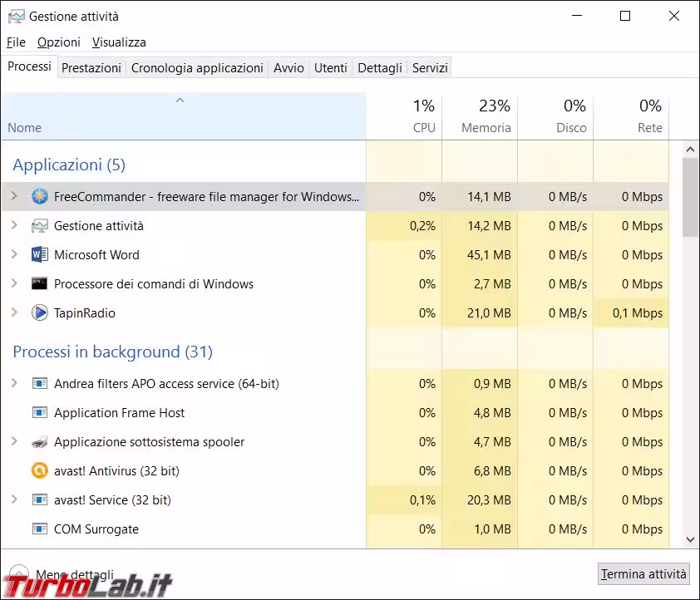This screenshot has height=600, width=700.
Task: Open the Visualizza menu
Action: (x=119, y=42)
